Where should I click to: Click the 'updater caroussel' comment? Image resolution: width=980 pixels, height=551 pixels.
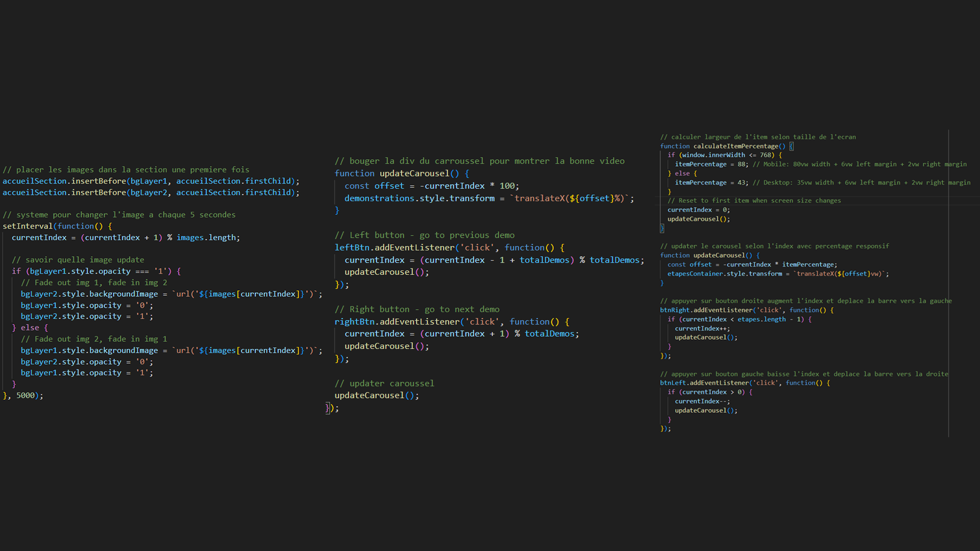384,383
